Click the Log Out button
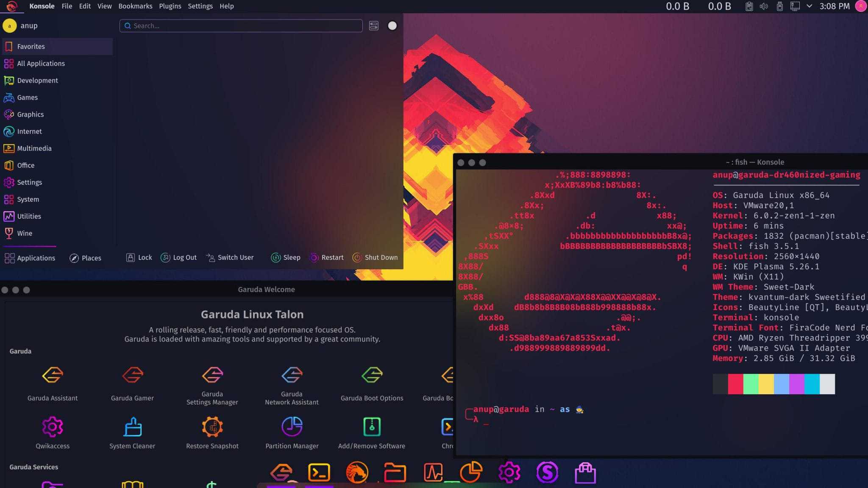The image size is (868, 488). click(179, 257)
